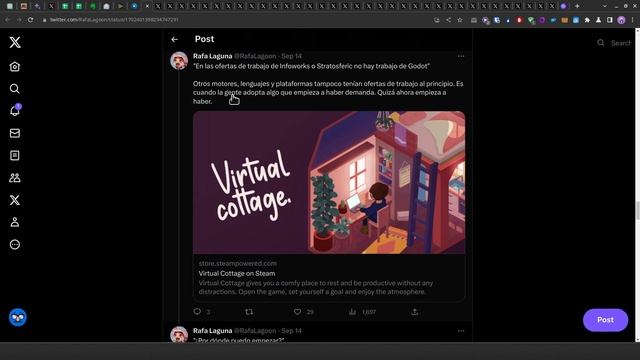Image resolution: width=640 pixels, height=360 pixels.
Task: Switch to the first browser tab
Action: (10, 6)
